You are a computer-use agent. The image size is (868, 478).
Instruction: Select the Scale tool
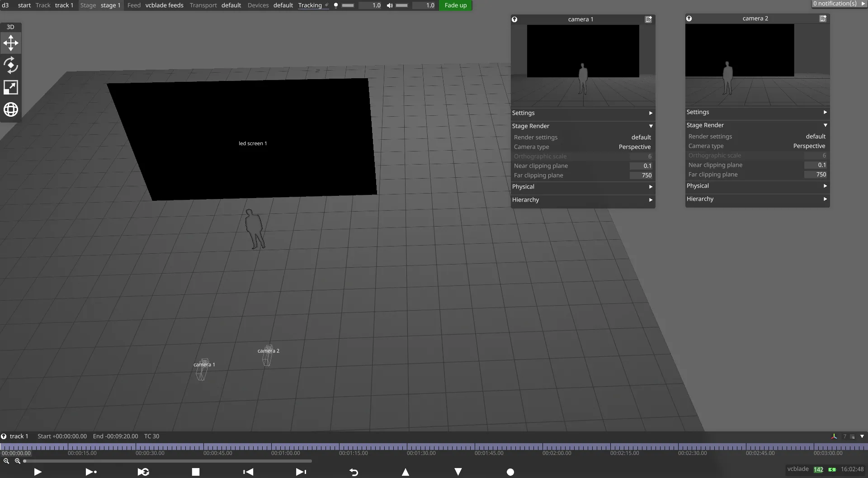point(10,87)
